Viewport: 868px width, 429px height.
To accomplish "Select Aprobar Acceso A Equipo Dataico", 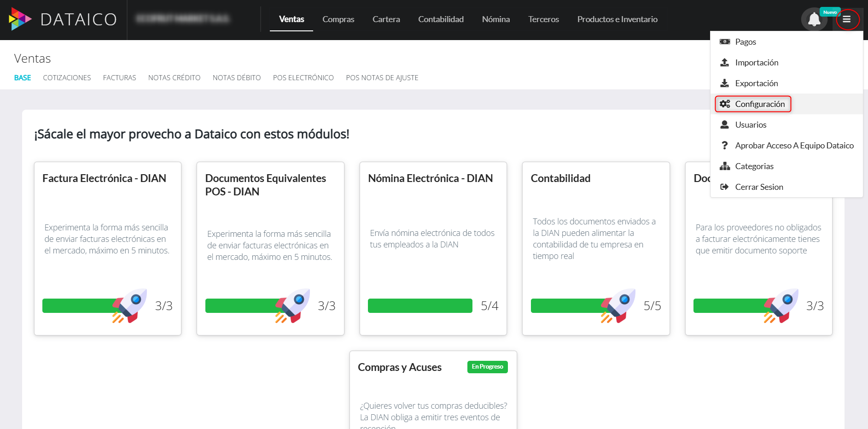I will 794,145.
